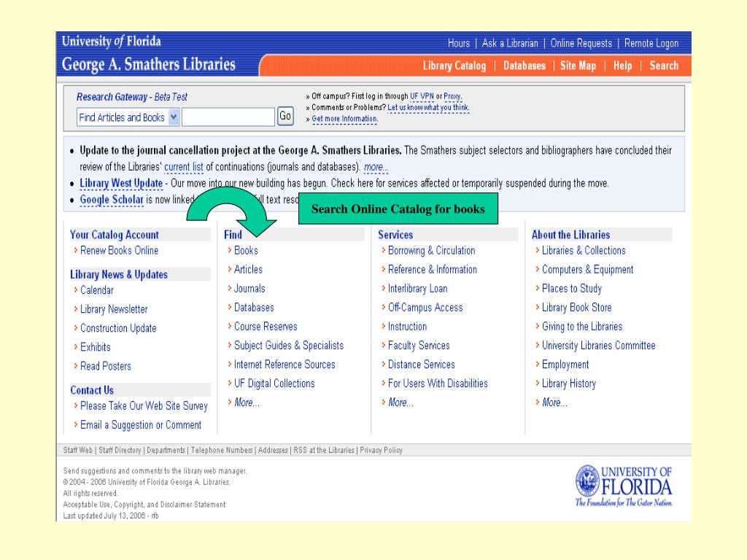Focus the Research Gateway search text field
The image size is (747, 560).
click(x=228, y=117)
